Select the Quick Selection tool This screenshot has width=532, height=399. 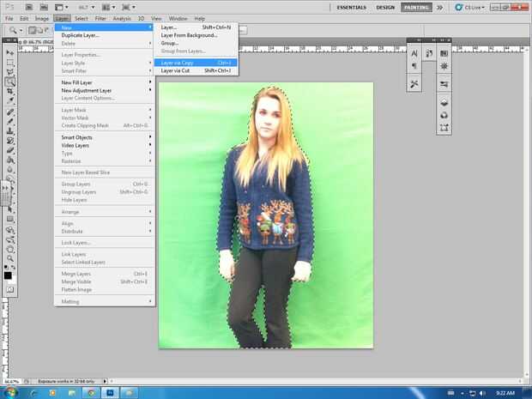[x=9, y=82]
